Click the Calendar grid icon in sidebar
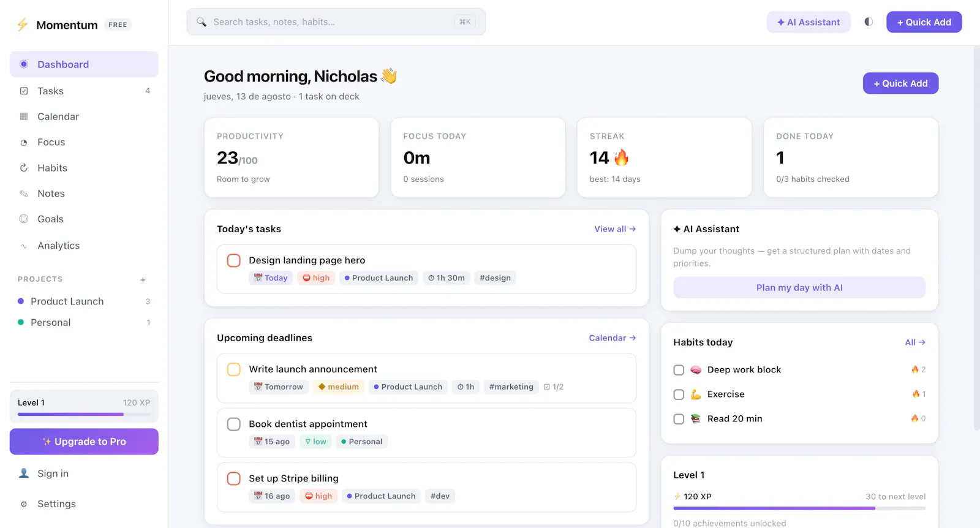Screen dimensions: 980x528 (x=24, y=116)
